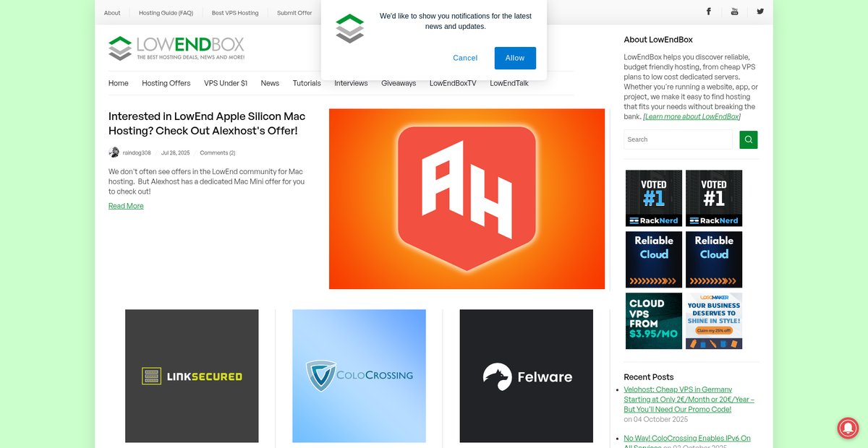Open the Alexhost Apple Silicon article title

(207, 124)
